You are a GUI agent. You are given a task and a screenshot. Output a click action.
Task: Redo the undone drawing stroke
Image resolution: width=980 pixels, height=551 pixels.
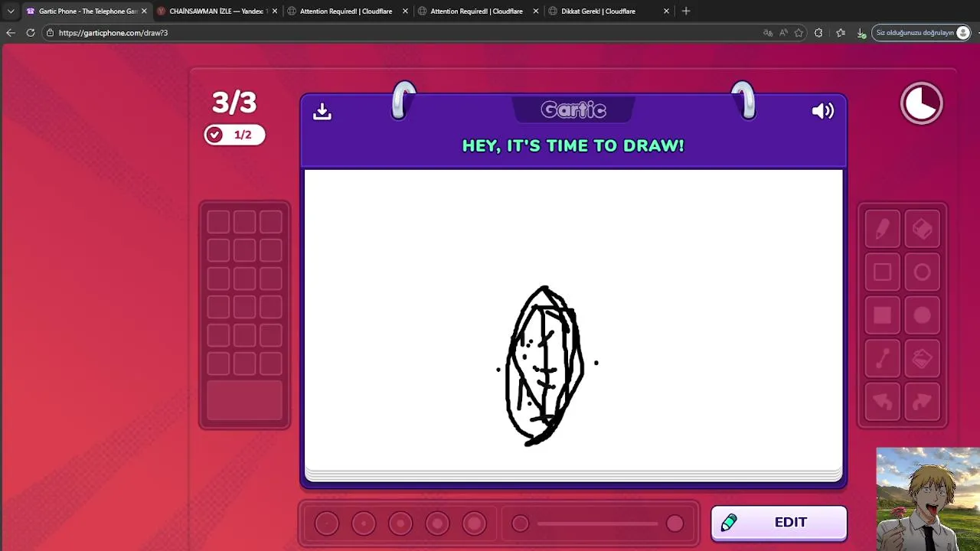[x=923, y=402]
